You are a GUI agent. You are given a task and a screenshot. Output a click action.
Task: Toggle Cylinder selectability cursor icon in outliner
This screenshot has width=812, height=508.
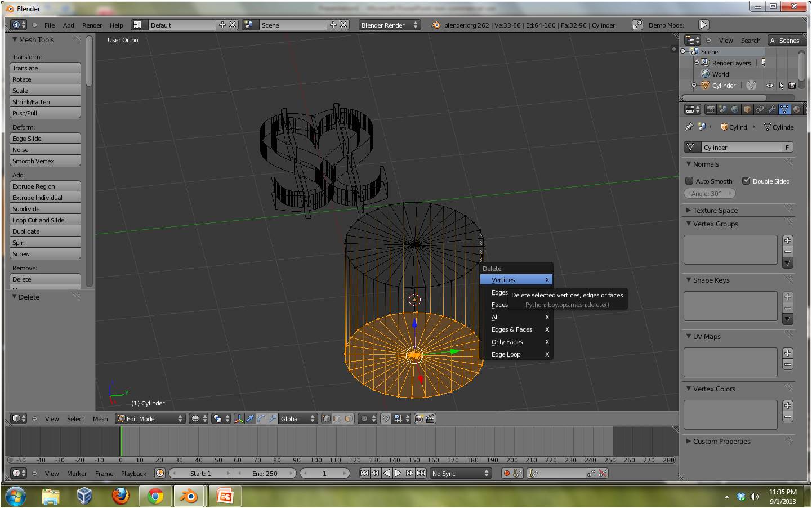[x=781, y=86]
